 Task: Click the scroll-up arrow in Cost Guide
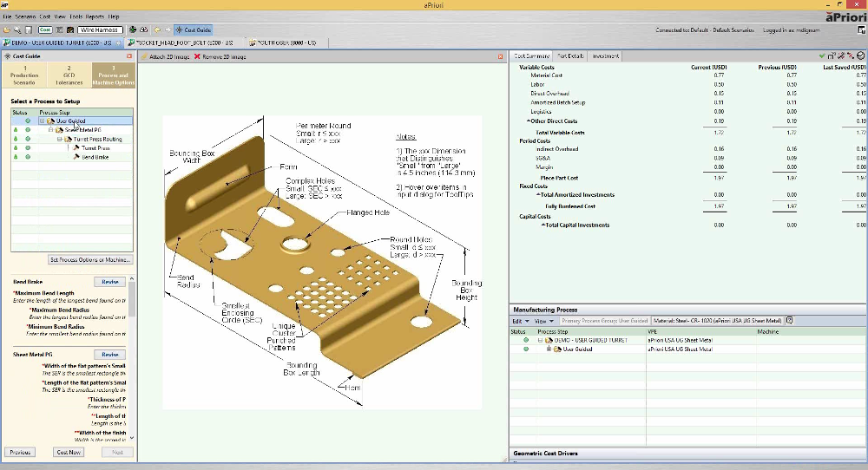point(131,278)
